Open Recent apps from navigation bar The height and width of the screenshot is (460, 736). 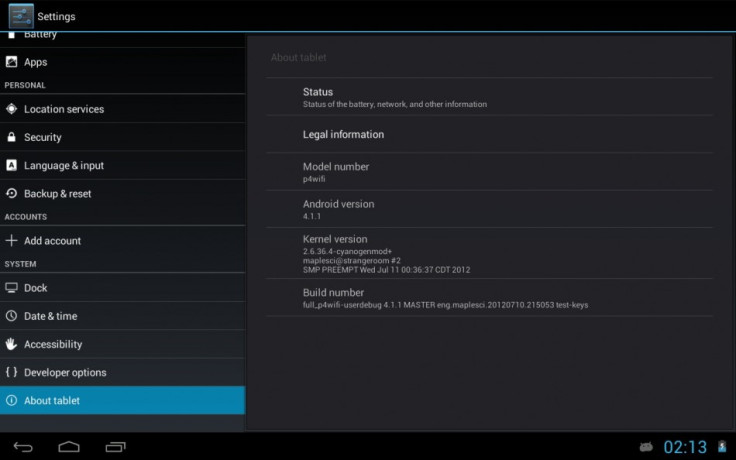[x=115, y=447]
